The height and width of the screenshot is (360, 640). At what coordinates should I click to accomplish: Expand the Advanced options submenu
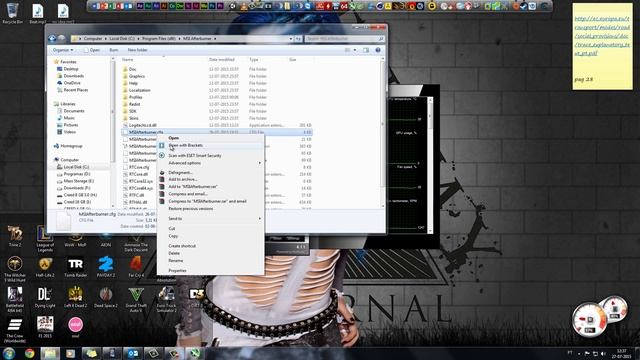point(211,163)
